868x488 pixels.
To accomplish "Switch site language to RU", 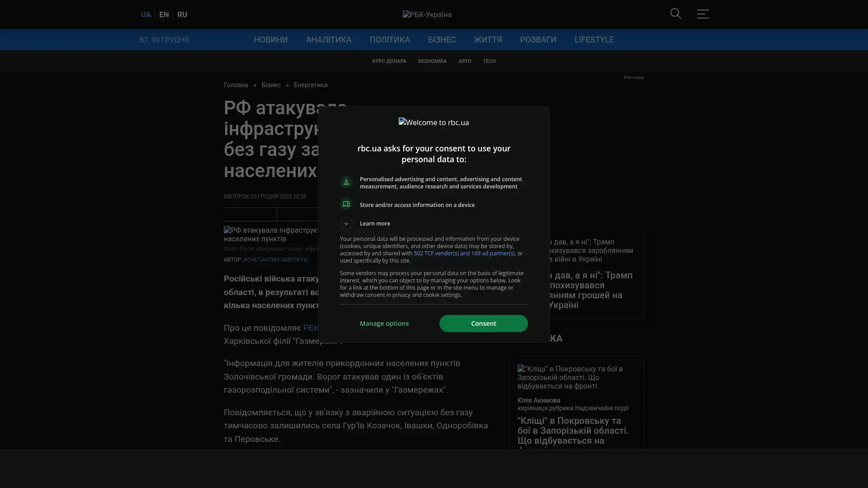I will click(x=182, y=14).
